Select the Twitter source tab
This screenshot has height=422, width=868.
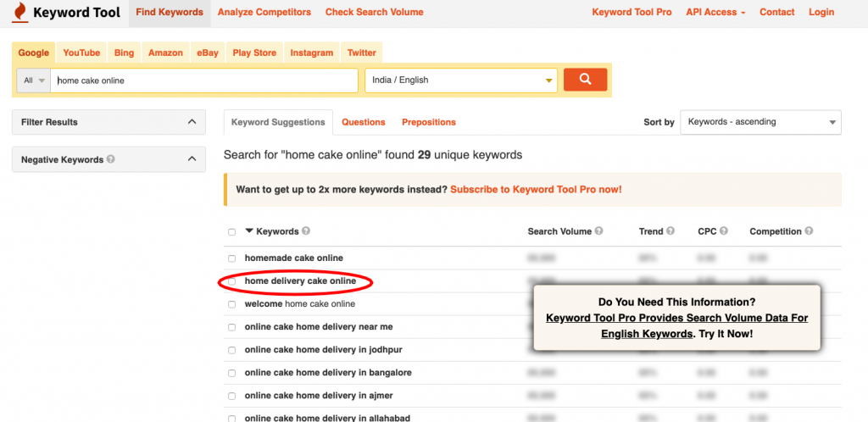361,53
